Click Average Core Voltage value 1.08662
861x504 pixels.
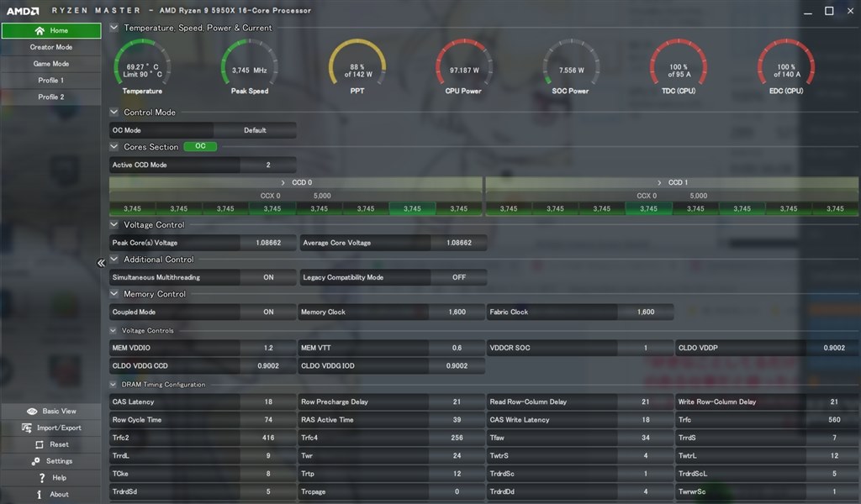point(459,243)
